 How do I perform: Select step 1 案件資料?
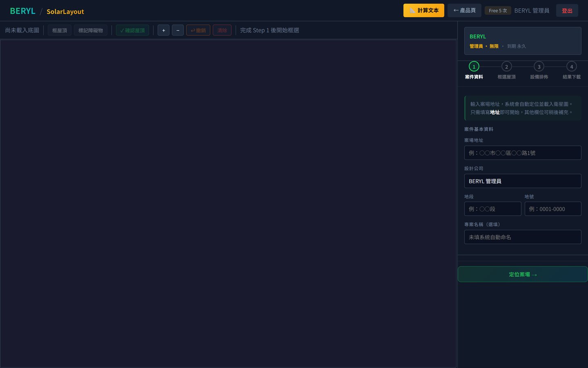pos(474,71)
